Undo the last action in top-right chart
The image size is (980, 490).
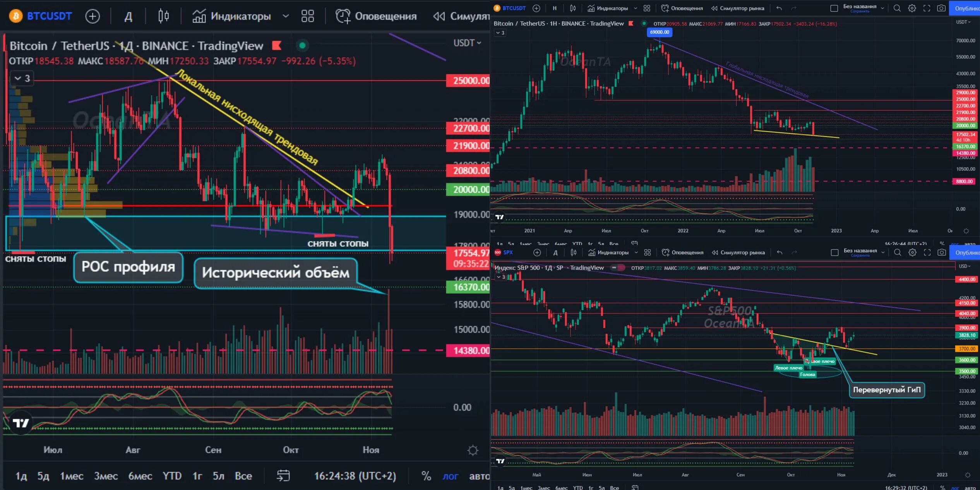click(779, 8)
